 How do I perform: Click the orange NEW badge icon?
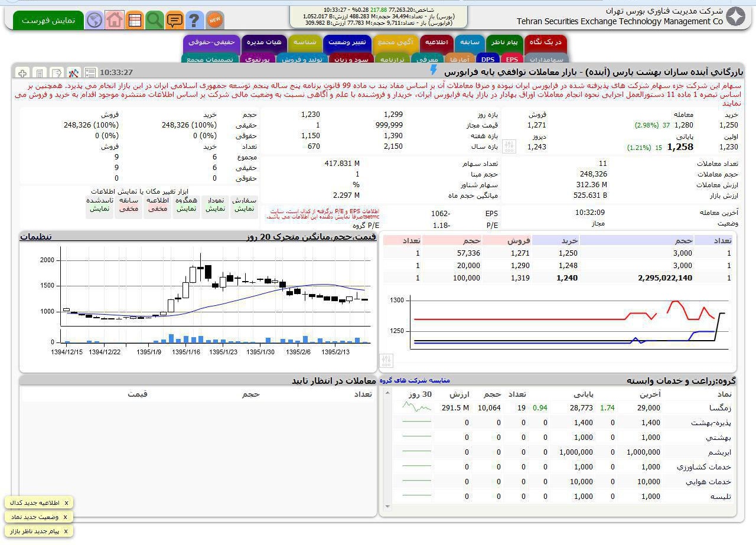pos(215,20)
